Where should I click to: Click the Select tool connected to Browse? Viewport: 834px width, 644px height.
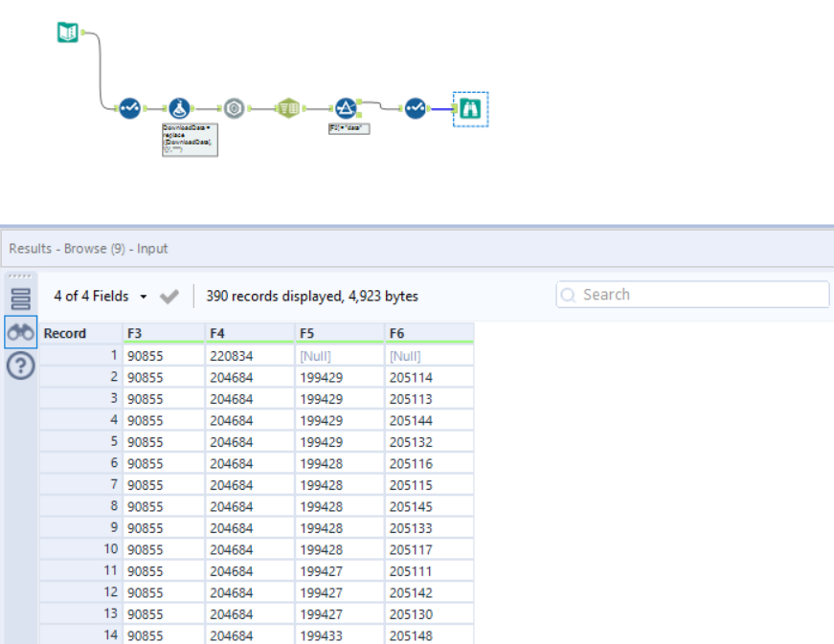[415, 108]
